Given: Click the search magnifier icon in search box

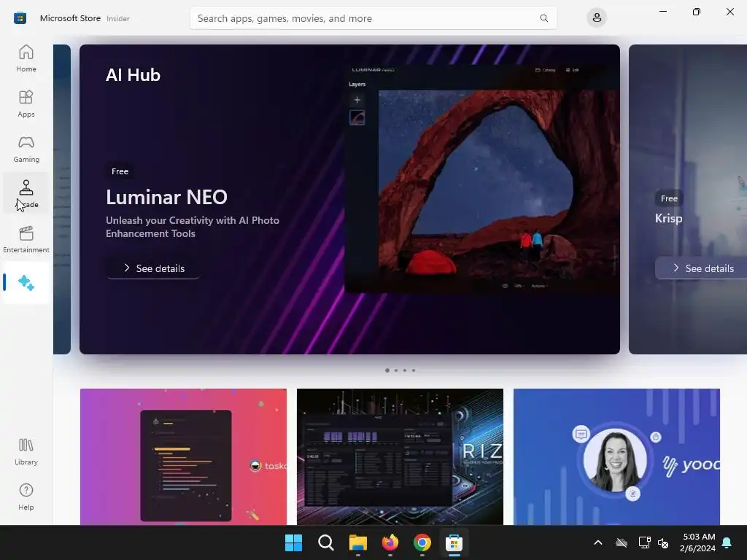Looking at the screenshot, I should pos(543,18).
